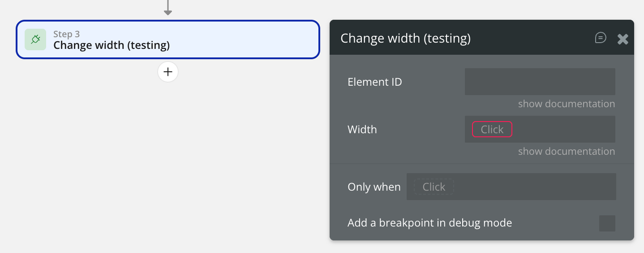Click the downward arrow above Step 3

pos(168,8)
